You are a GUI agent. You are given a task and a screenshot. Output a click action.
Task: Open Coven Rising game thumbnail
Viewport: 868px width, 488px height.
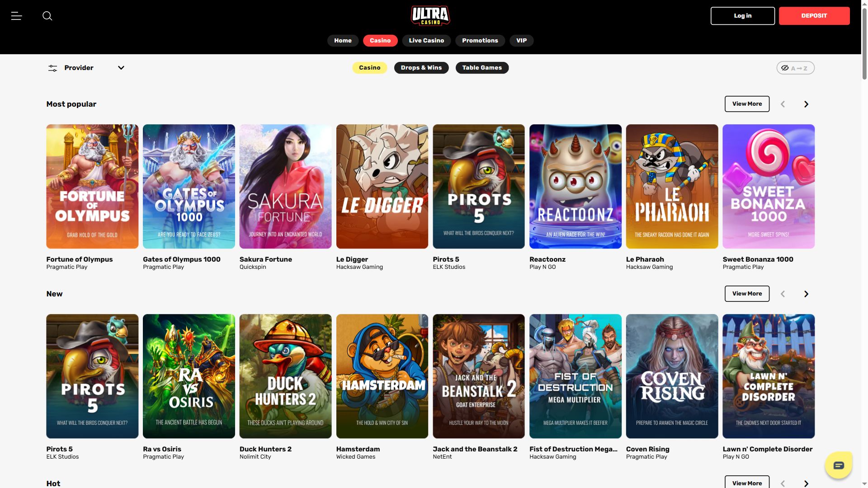pyautogui.click(x=672, y=376)
